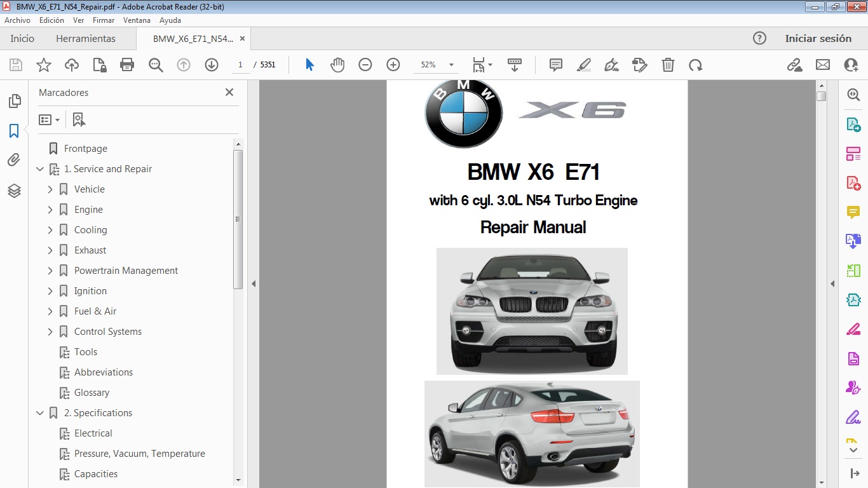Jump to the Tools bookmark
The height and width of the screenshot is (488, 868).
click(x=86, y=352)
